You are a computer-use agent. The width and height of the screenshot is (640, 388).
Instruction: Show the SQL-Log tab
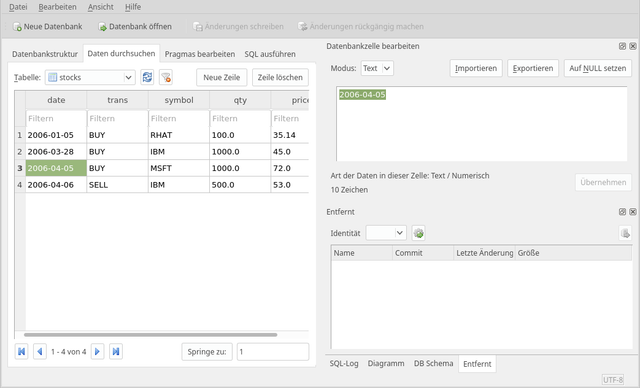click(344, 364)
